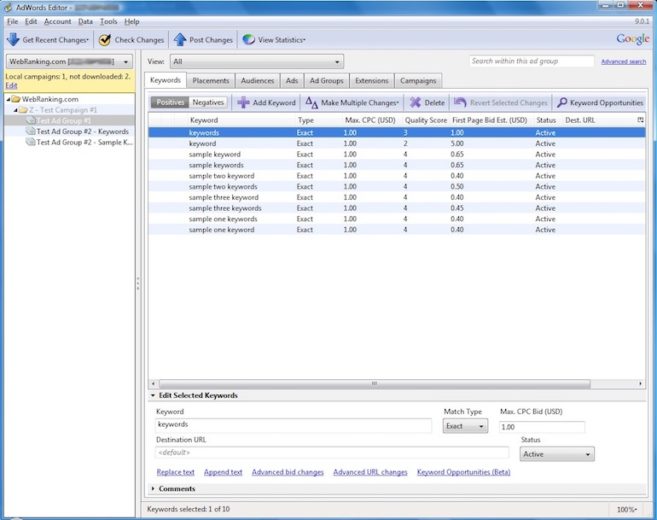Click the Max. CPC Bid input field
This screenshot has height=520, width=657.
[542, 427]
